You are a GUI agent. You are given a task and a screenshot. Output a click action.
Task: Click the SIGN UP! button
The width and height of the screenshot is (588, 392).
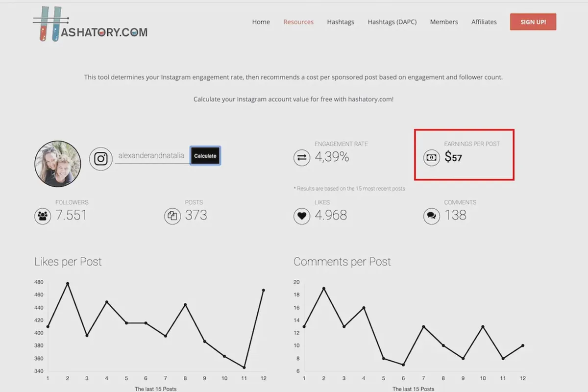tap(533, 22)
